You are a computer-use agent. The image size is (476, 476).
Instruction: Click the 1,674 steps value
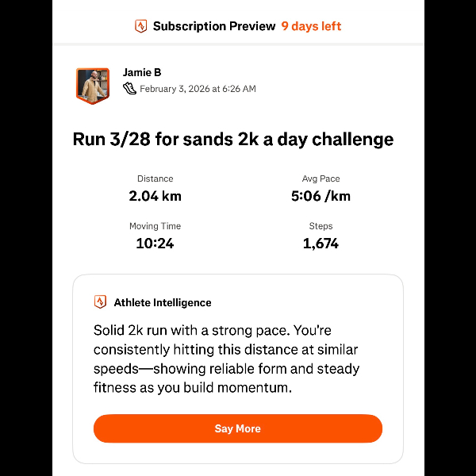321,244
